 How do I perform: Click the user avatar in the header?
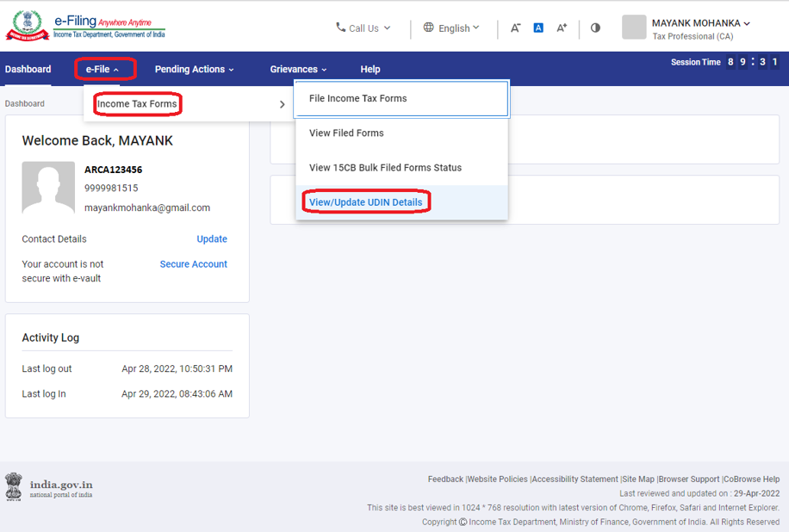tap(634, 28)
